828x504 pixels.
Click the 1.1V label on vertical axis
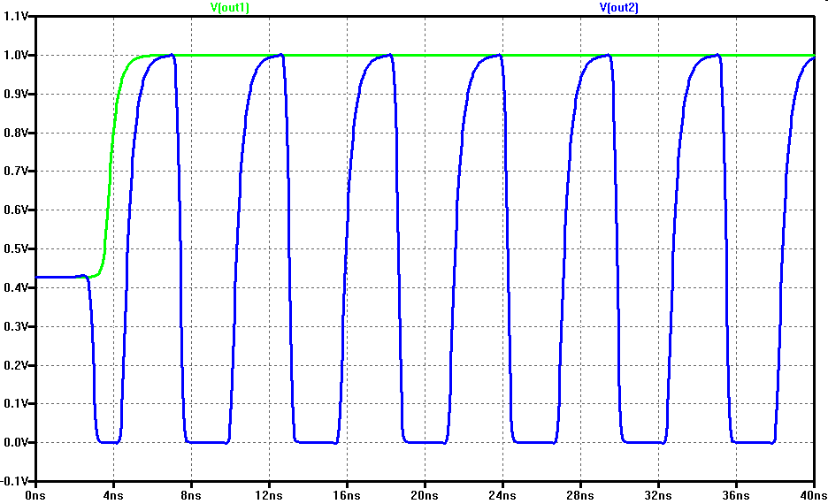(16, 17)
